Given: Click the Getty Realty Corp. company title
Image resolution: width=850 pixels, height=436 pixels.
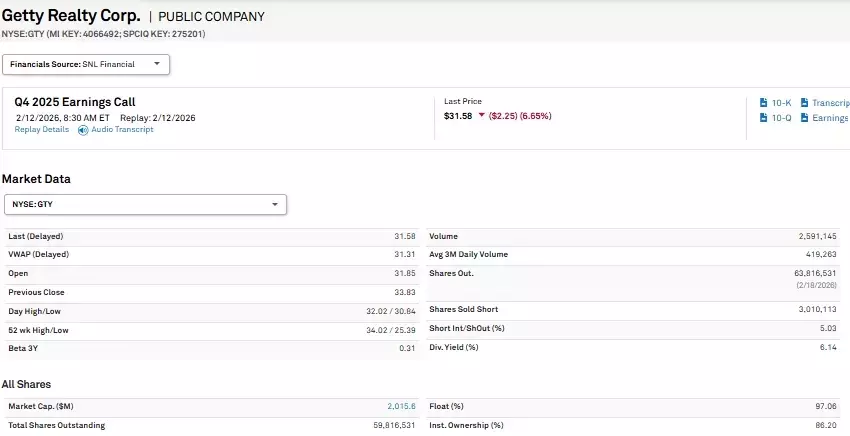Looking at the screenshot, I should (x=71, y=16).
